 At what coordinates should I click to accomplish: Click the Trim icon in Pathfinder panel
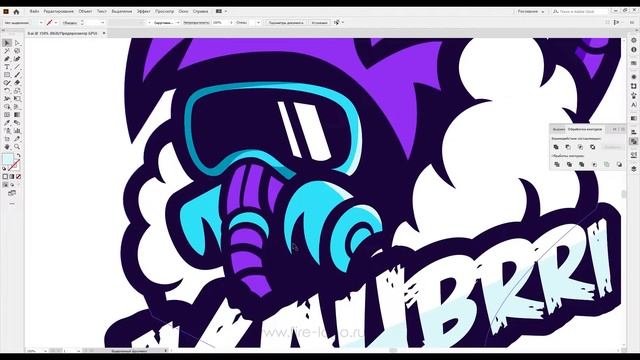(x=569, y=164)
